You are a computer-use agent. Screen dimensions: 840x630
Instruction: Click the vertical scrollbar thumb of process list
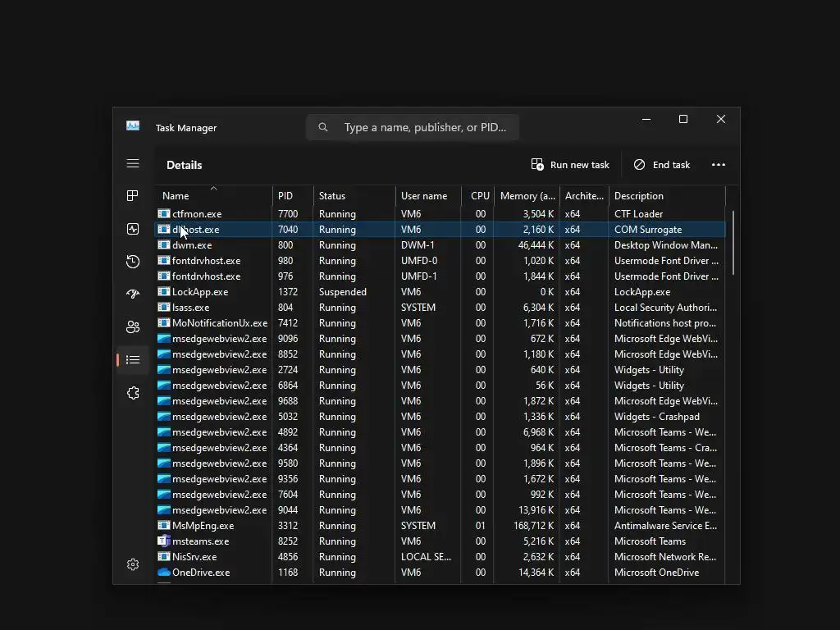733,243
